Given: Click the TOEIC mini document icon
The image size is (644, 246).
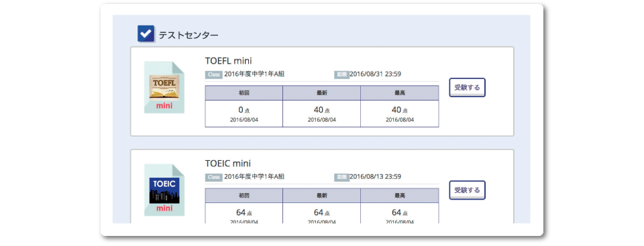Looking at the screenshot, I should 164,190.
